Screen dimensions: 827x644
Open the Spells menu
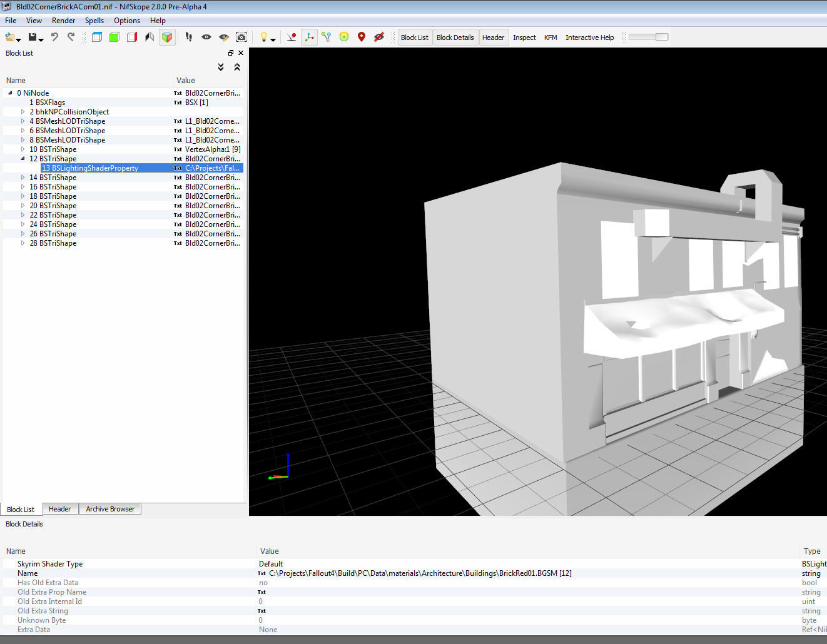[x=94, y=21]
